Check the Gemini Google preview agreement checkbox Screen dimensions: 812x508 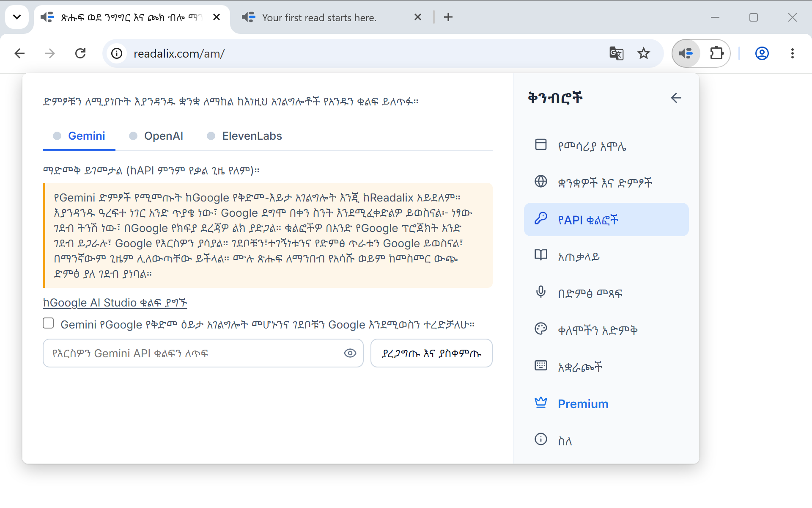[x=48, y=323]
